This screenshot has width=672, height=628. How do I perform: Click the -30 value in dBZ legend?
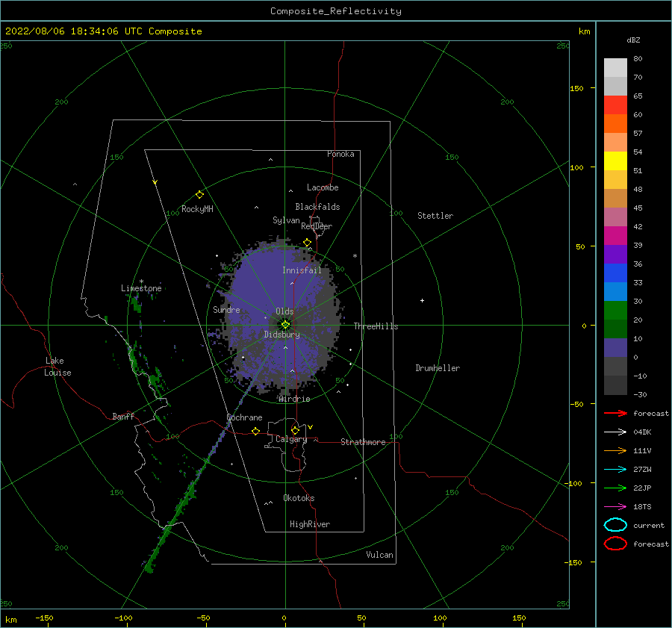tap(640, 394)
